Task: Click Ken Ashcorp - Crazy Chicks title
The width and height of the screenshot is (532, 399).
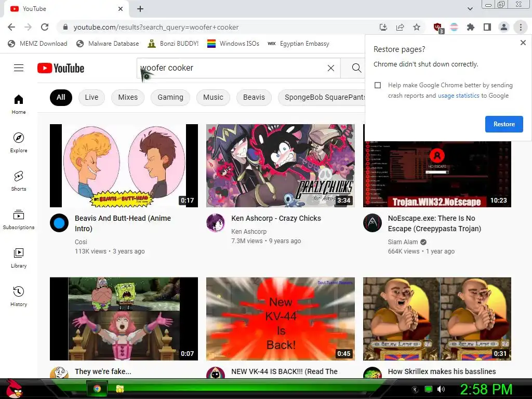Action: click(x=276, y=218)
